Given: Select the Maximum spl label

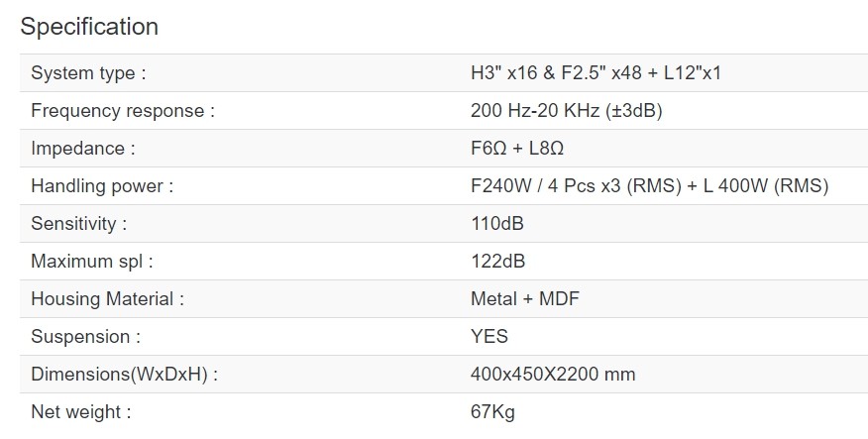Looking at the screenshot, I should [x=92, y=262].
